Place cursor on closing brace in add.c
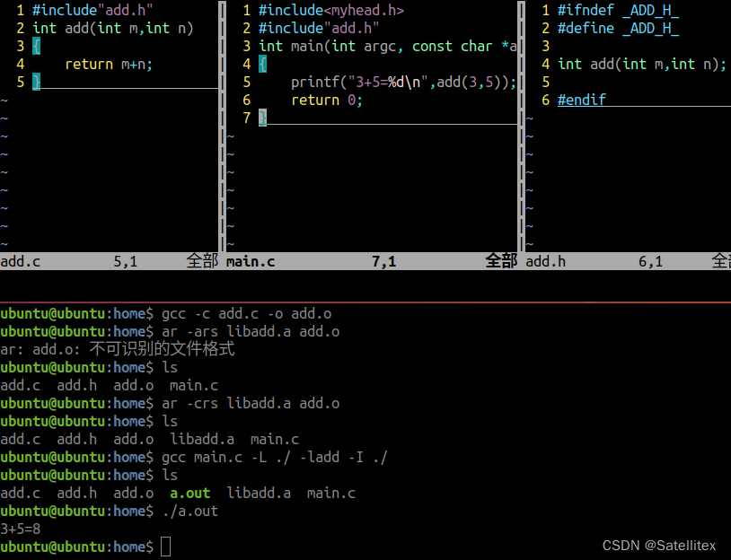Viewport: 731px width, 560px height. pos(36,82)
